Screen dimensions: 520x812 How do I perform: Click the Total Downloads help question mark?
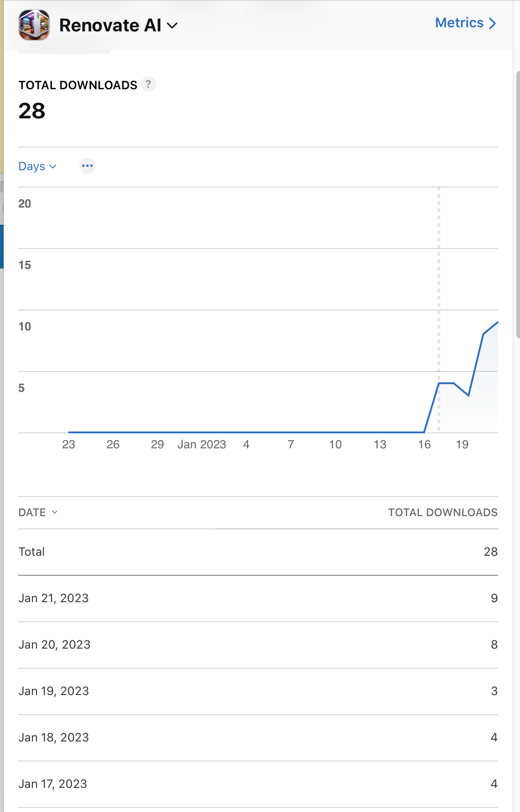point(148,84)
